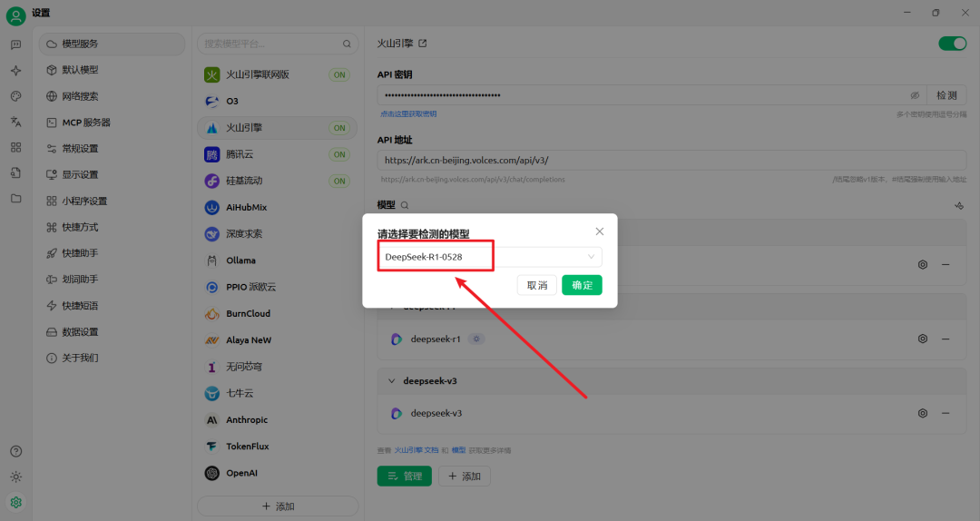Toggle the 火山引擎 provider enable switch
980x521 pixels.
(x=953, y=44)
